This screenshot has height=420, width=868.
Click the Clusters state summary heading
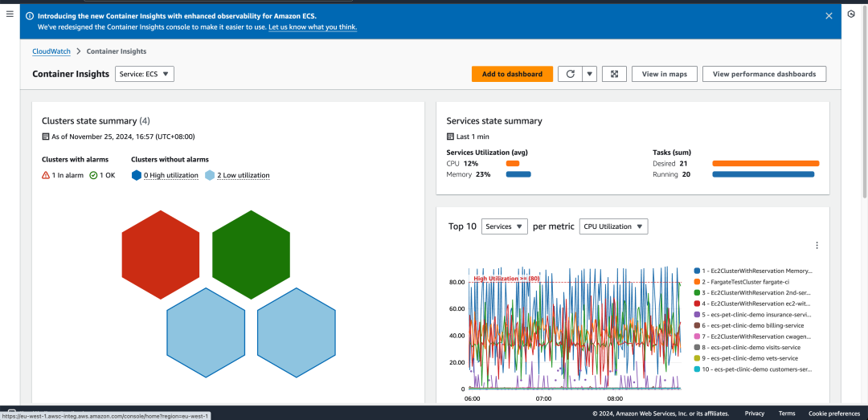tap(96, 120)
